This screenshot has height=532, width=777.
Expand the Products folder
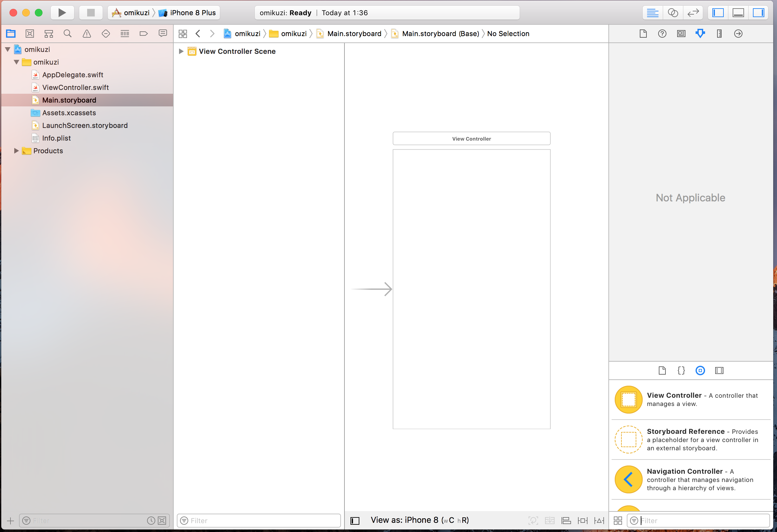pos(16,151)
